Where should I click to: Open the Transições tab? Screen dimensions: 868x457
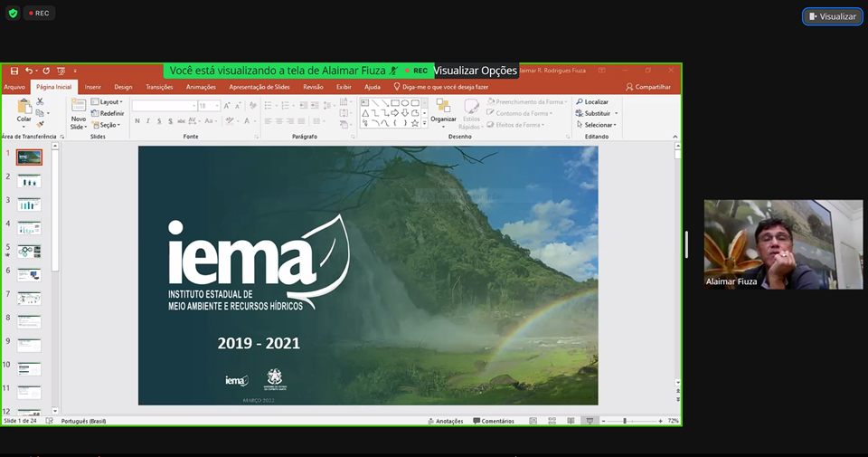tap(159, 87)
